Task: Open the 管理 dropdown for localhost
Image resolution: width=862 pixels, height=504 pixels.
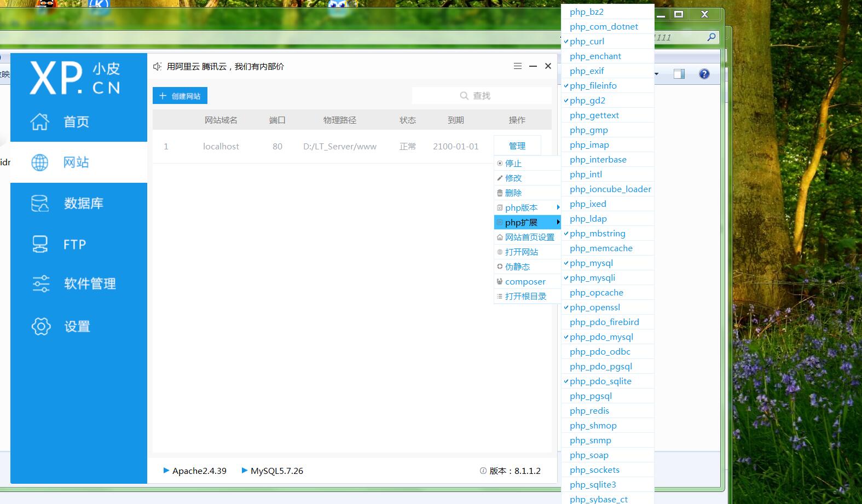Action: 517,146
